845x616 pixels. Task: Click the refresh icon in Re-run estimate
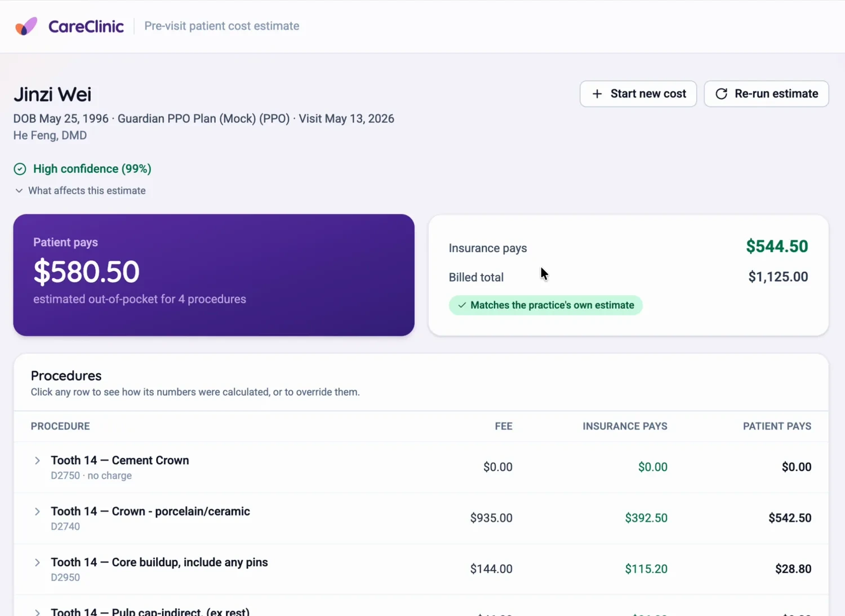coord(721,93)
